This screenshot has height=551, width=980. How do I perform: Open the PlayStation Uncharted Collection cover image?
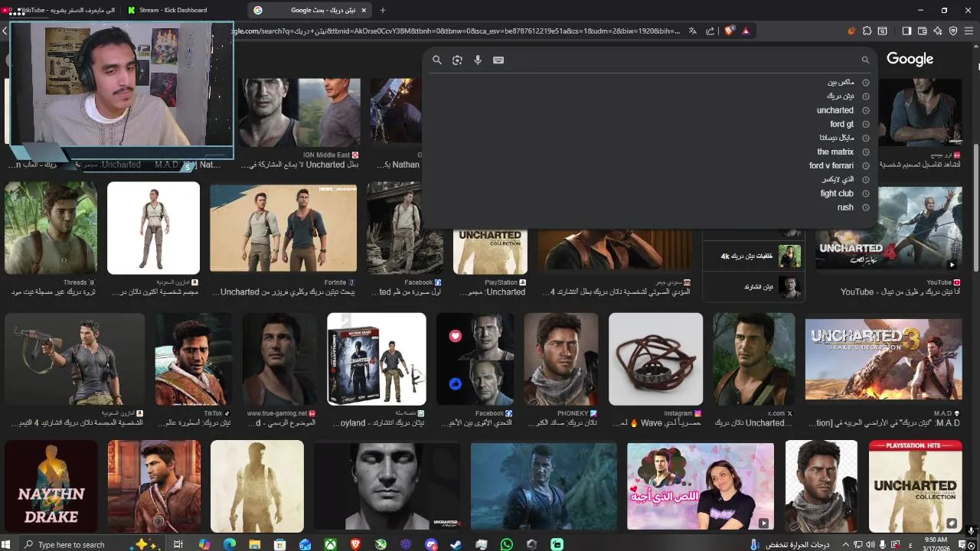(490, 250)
